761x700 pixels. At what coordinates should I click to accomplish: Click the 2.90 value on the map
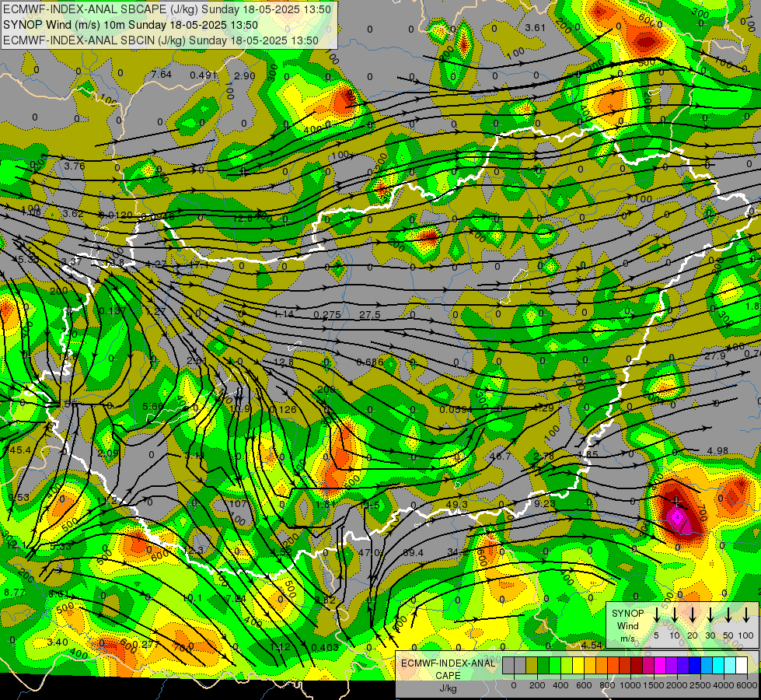pos(245,75)
